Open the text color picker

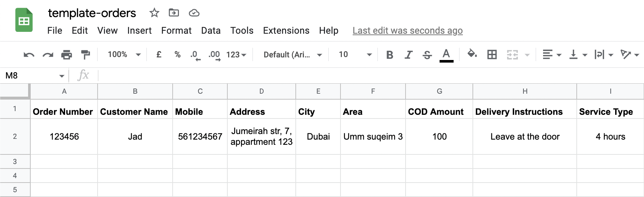click(446, 55)
